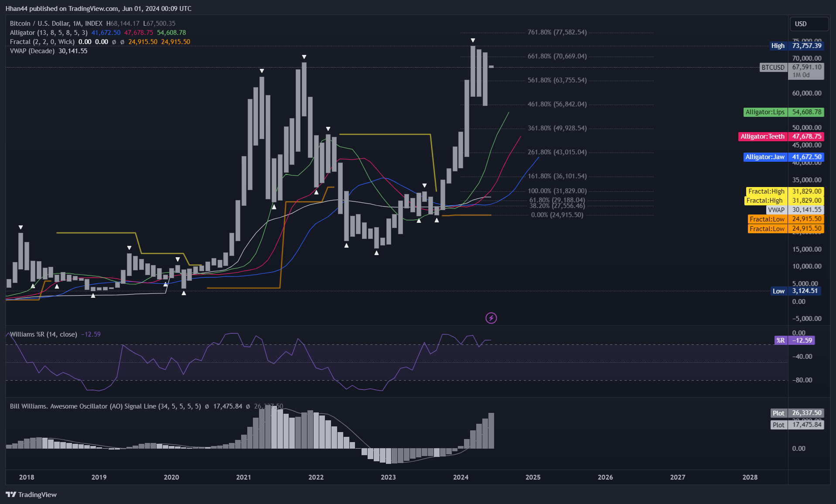Click the lightning bolt event icon
836x504 pixels.
[x=491, y=318]
